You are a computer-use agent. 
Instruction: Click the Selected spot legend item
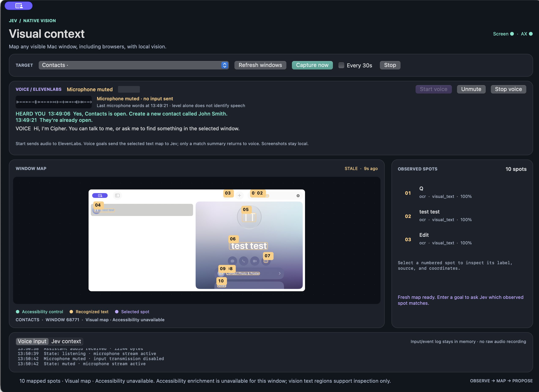click(x=132, y=312)
